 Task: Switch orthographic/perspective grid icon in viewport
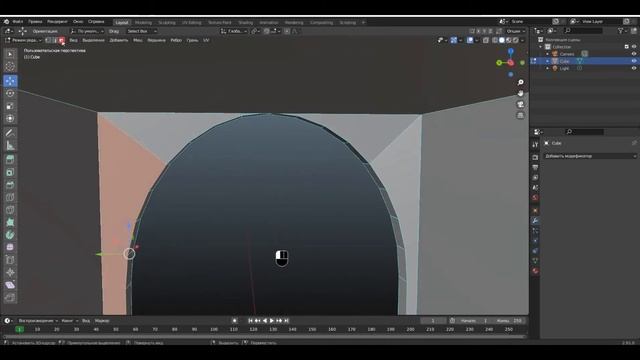pyautogui.click(x=520, y=116)
